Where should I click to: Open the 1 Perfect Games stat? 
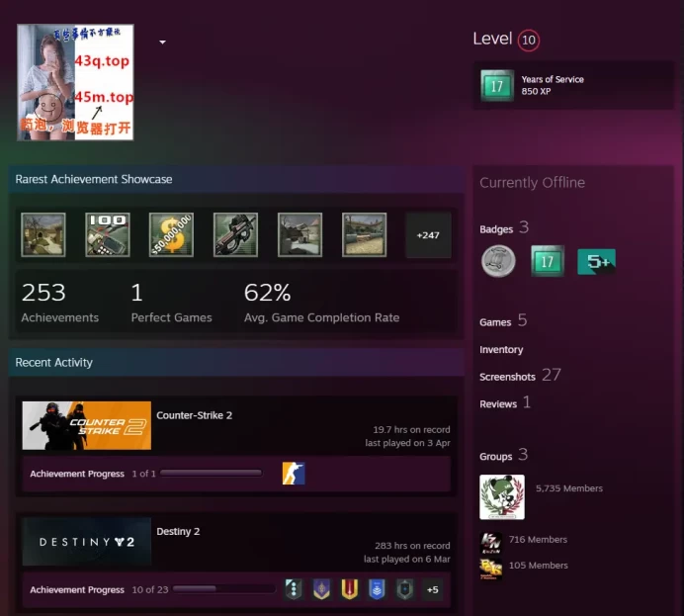pyautogui.click(x=171, y=303)
